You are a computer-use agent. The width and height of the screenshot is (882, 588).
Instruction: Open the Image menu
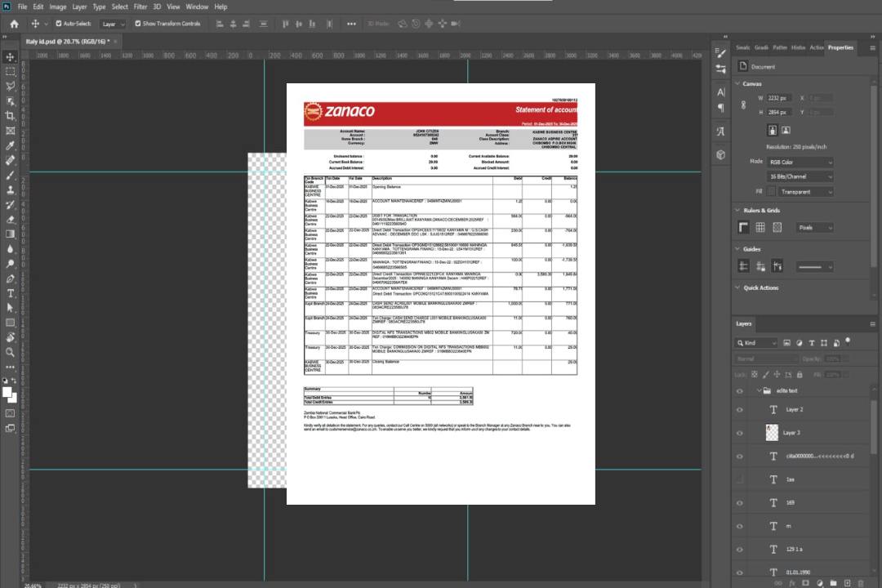57,7
